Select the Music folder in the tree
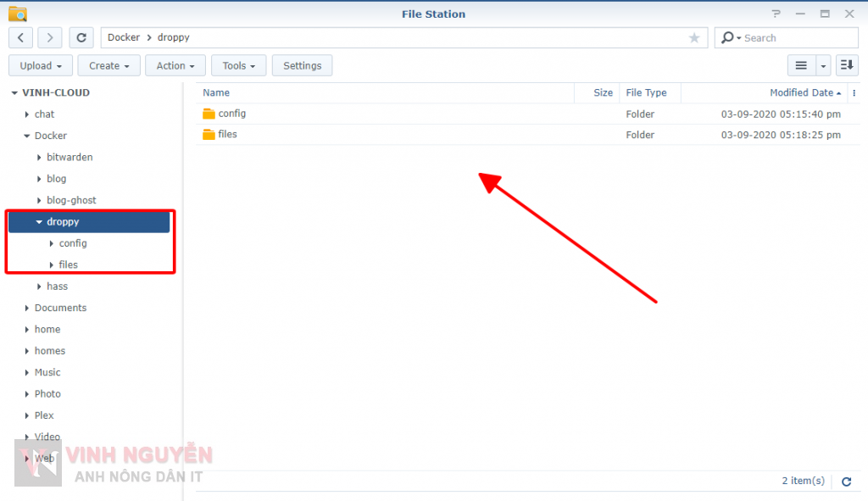868x501 pixels. tap(47, 372)
